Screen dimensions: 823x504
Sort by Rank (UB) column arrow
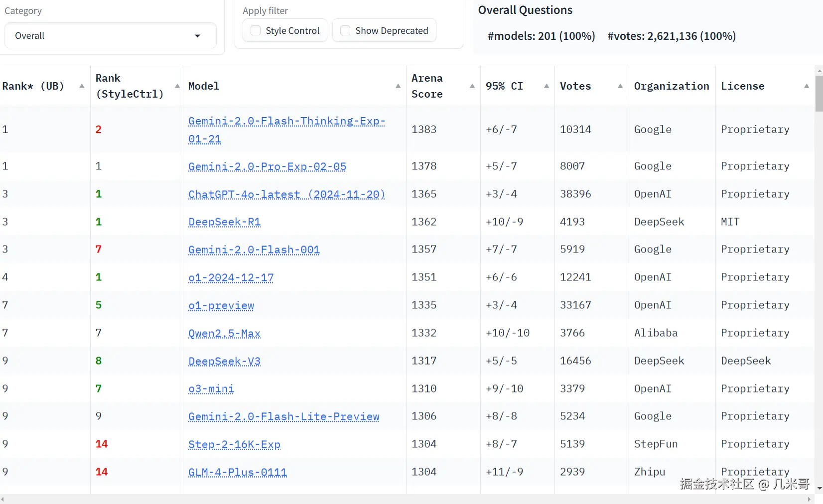82,86
